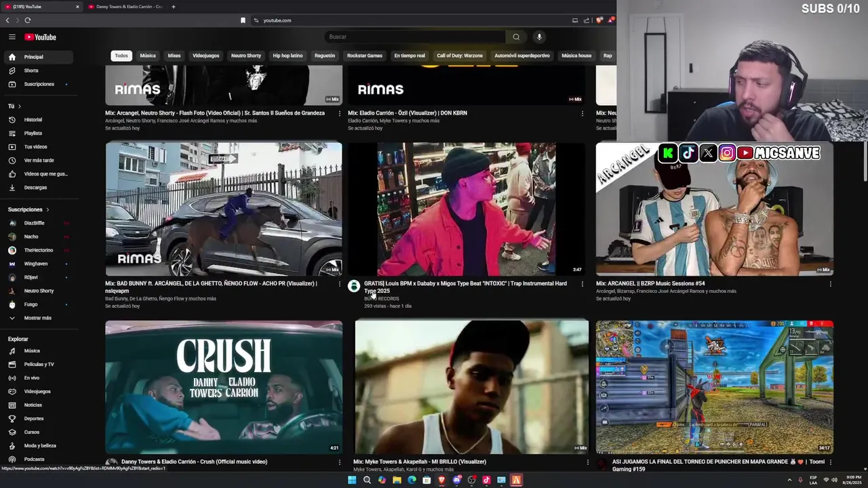Open Windows Start menu
Image resolution: width=868 pixels, height=488 pixels.
[x=352, y=480]
